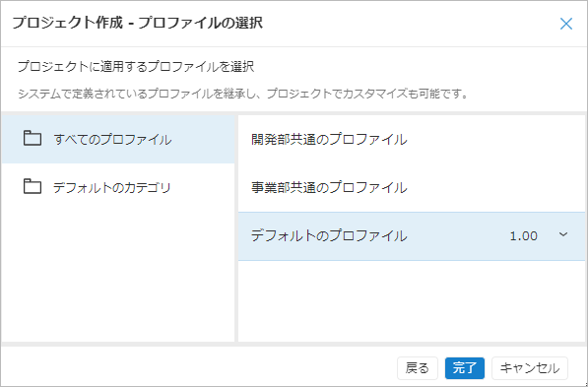Select the すべてのプロファイル category

tap(118, 139)
